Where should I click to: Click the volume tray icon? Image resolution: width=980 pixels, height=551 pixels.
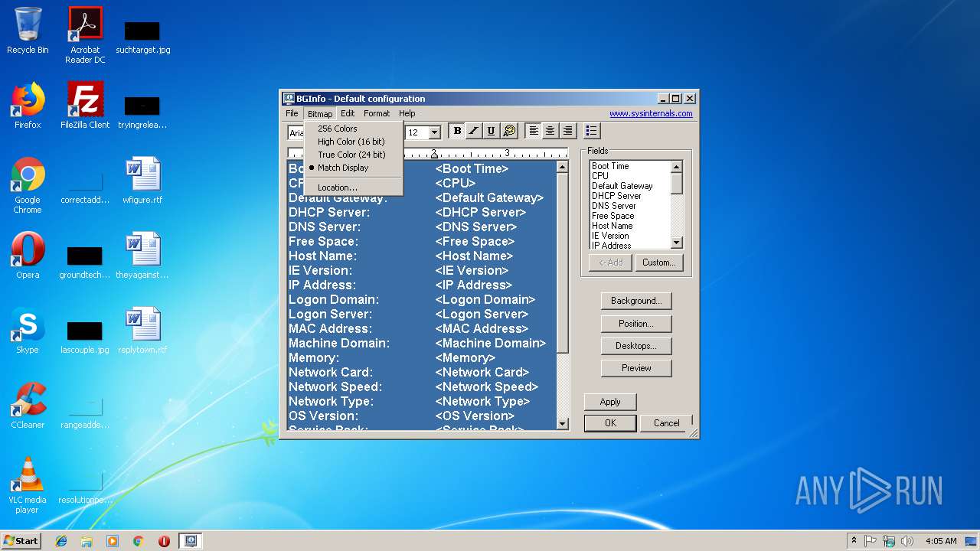pyautogui.click(x=907, y=541)
